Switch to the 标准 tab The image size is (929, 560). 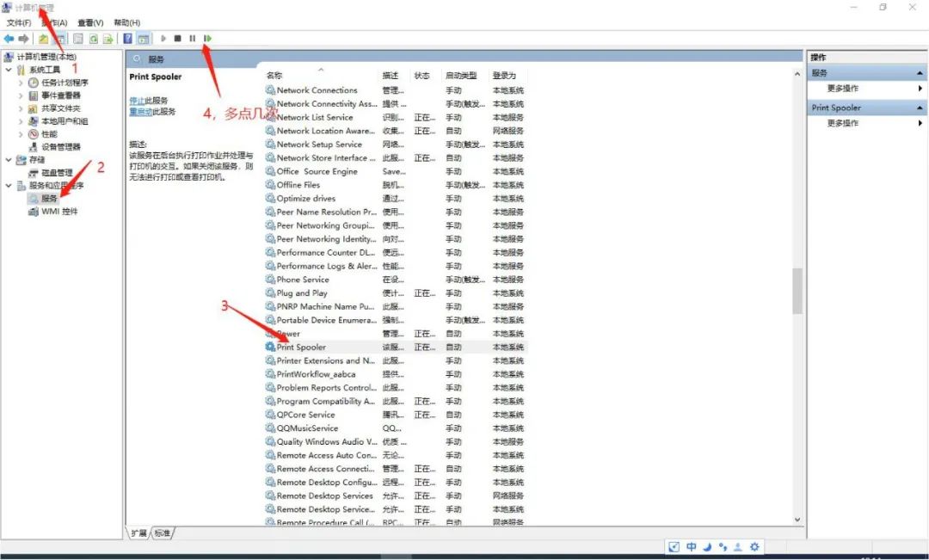point(162,533)
